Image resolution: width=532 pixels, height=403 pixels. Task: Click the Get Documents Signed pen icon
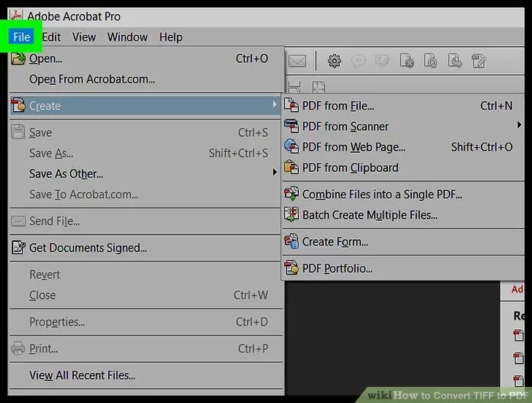point(18,247)
